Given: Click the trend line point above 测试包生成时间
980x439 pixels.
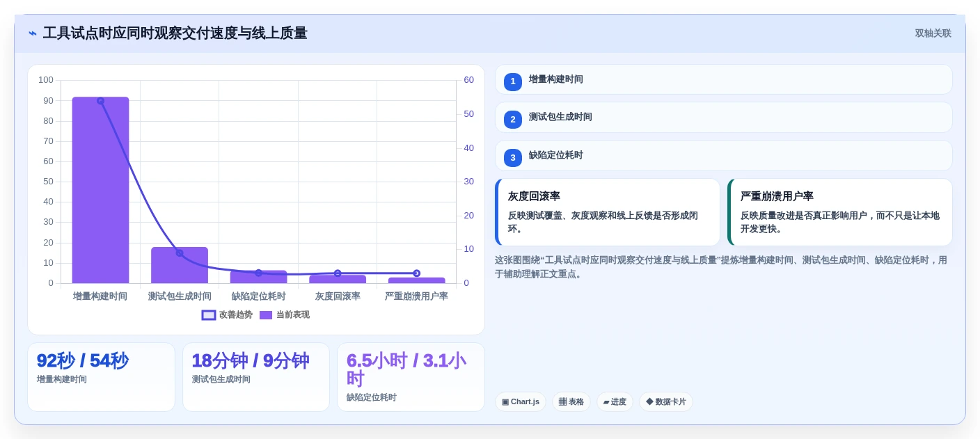Looking at the screenshot, I should pos(180,253).
